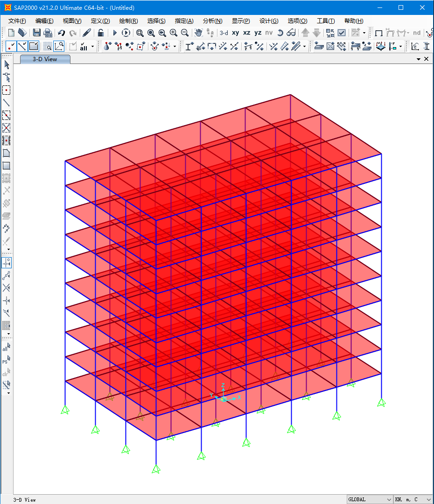The height and width of the screenshot is (504, 434).
Task: Click the 3-d view button
Action: point(224,33)
